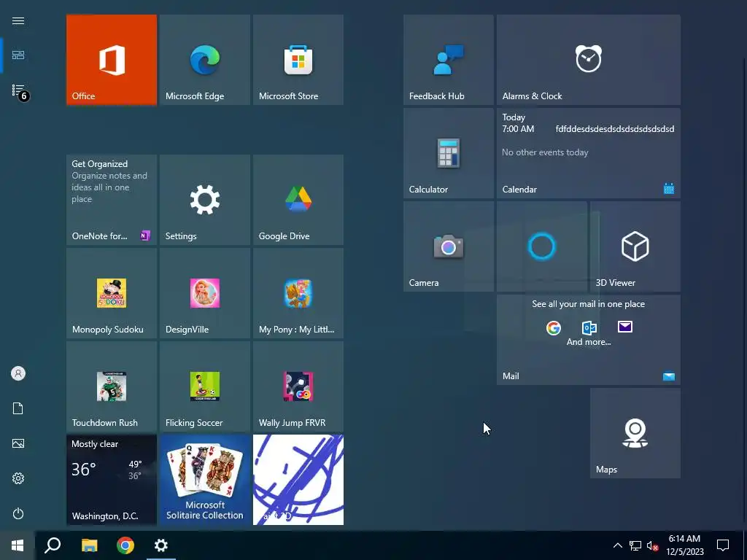Launch Flicking Soccer tile
Viewport: 747px width, 560px height.
[205, 386]
